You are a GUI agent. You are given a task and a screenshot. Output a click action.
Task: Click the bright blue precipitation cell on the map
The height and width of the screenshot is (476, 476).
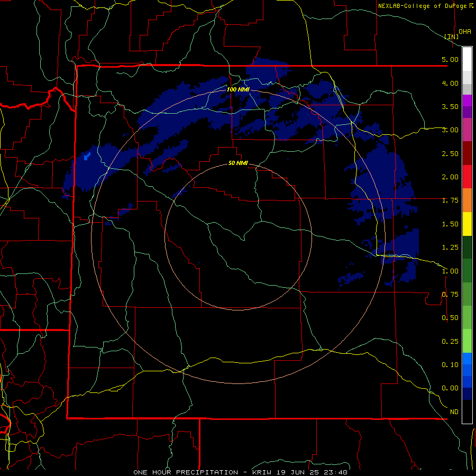(x=87, y=157)
